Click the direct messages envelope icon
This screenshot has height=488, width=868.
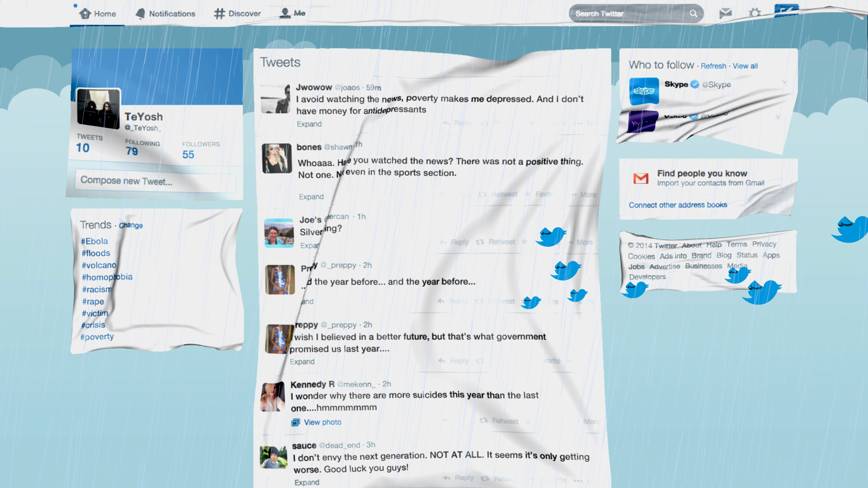[x=725, y=14]
